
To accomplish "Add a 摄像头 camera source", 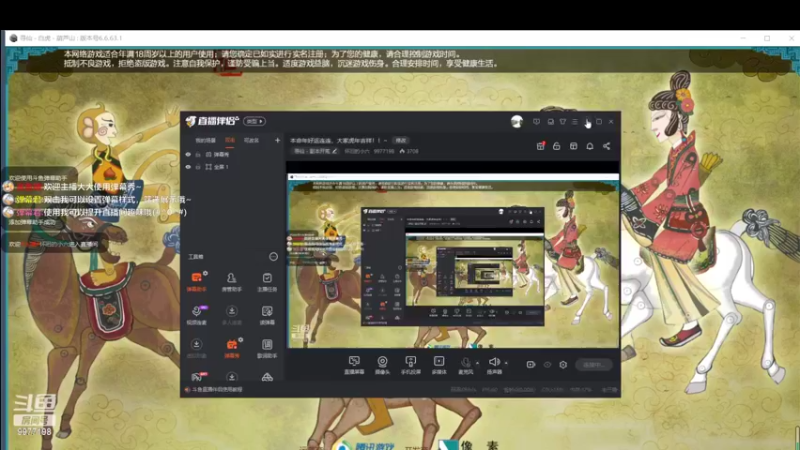I will coord(382,365).
